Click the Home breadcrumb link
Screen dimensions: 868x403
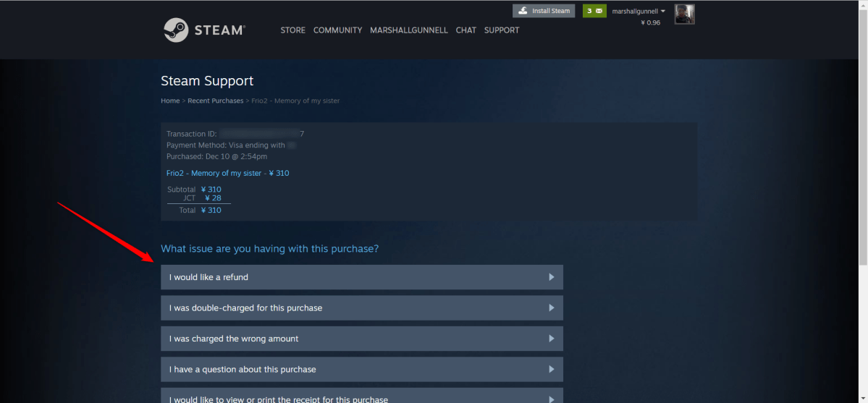coord(170,101)
